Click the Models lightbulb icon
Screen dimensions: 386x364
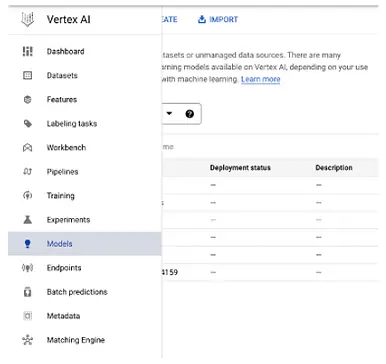click(28, 244)
